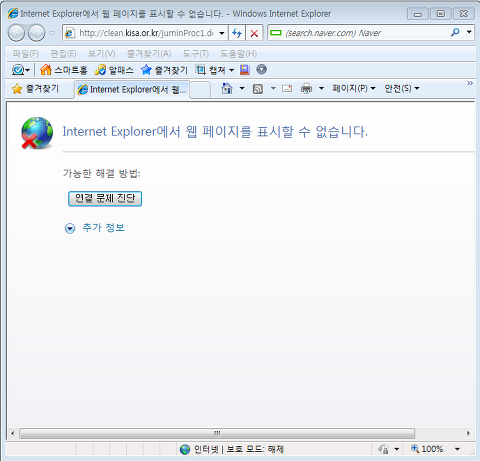The height and width of the screenshot is (461, 480).
Task: Click the round gray toolbar options icon
Action: [262, 69]
